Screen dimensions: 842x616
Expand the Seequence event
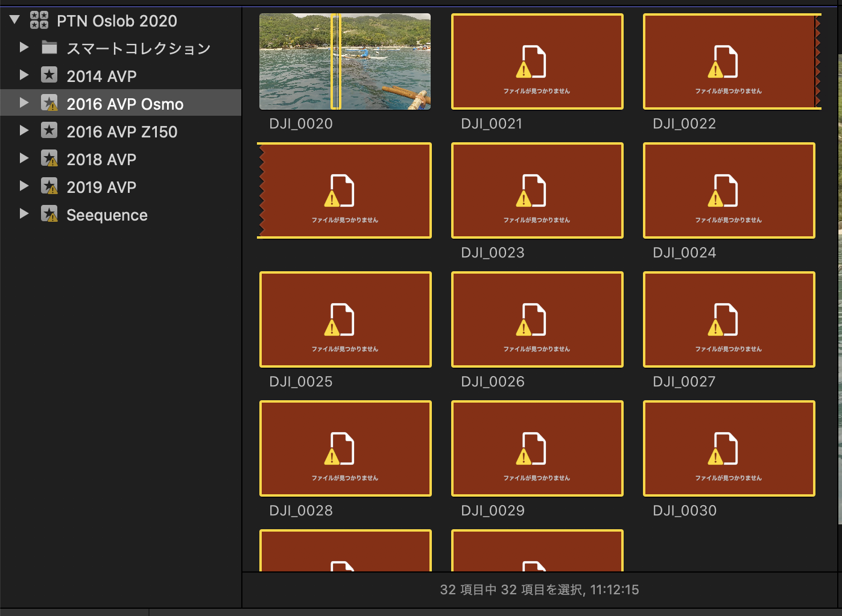(24, 213)
